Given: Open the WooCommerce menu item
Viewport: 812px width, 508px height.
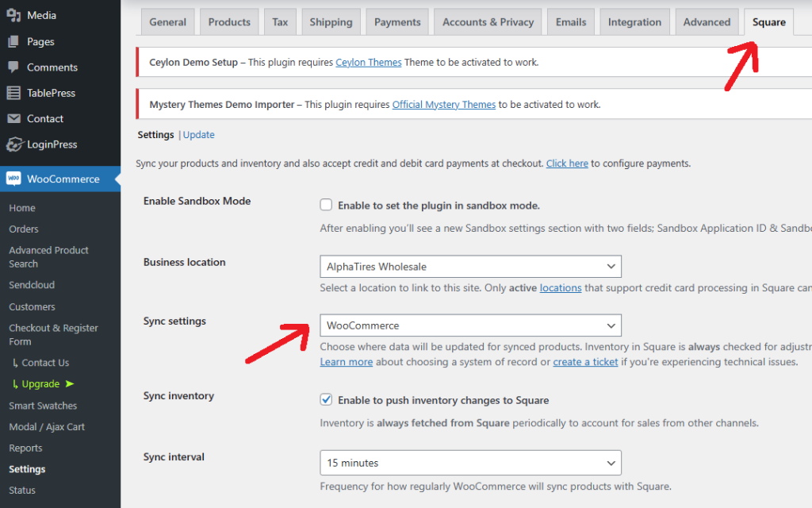Looking at the screenshot, I should pyautogui.click(x=60, y=179).
